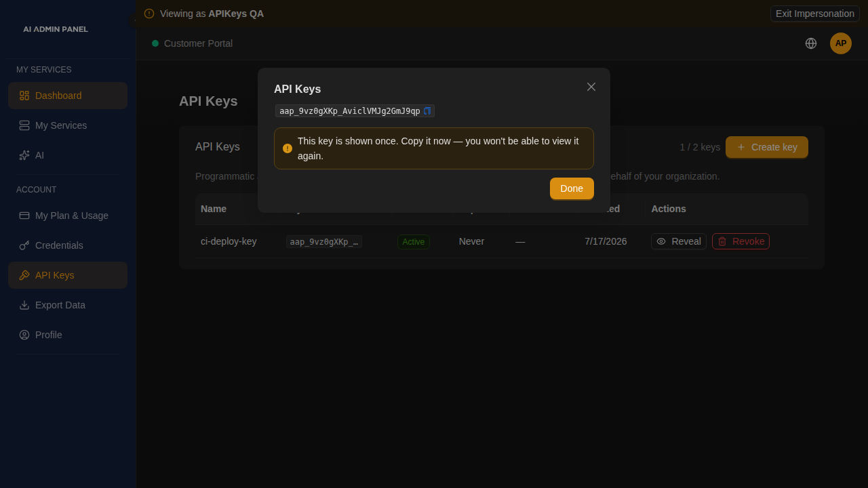The width and height of the screenshot is (868, 488).
Task: Click the truncated key aap_9vz0gXKp_… in table
Action: click(324, 242)
